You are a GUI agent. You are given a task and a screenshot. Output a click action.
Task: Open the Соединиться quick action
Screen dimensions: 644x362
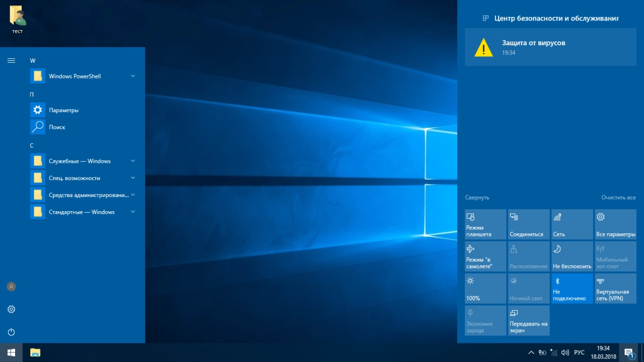(529, 224)
